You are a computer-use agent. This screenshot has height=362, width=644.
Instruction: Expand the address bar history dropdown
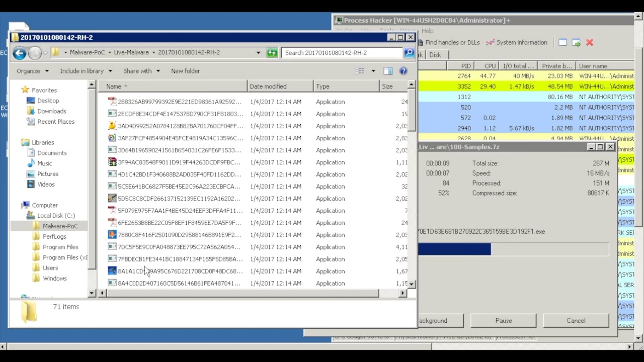pyautogui.click(x=258, y=53)
